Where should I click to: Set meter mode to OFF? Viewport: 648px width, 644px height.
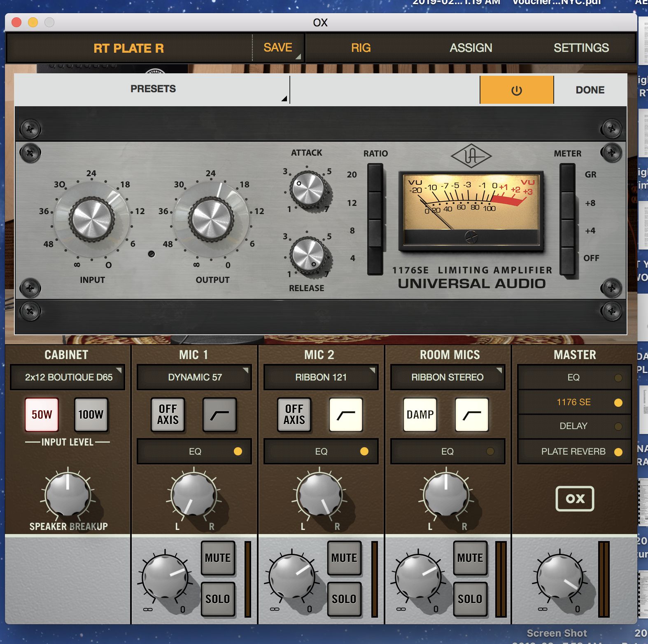coord(567,261)
